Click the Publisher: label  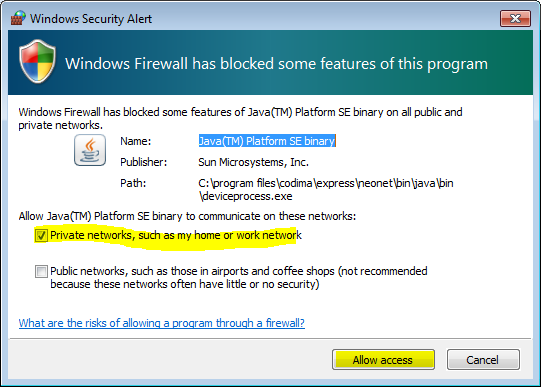point(144,162)
